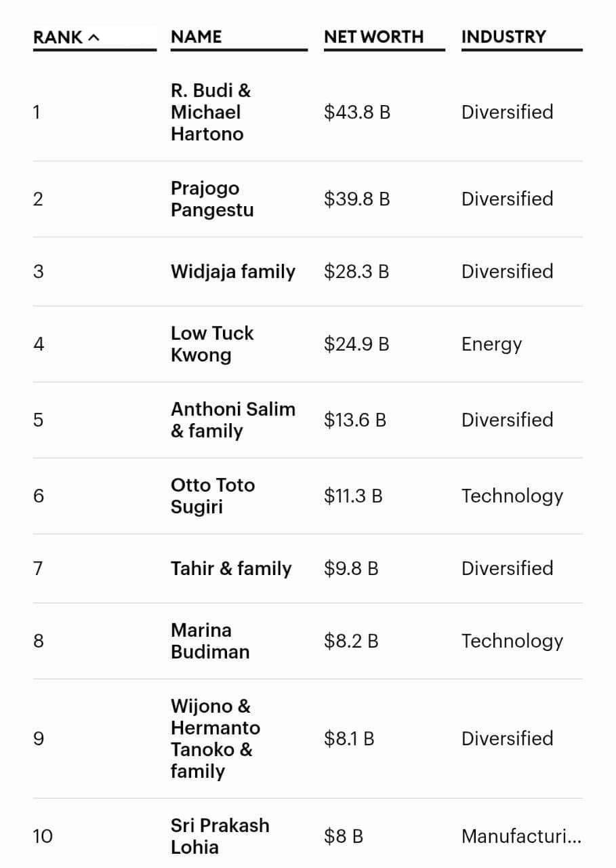Click the RANK column header

[x=58, y=37]
